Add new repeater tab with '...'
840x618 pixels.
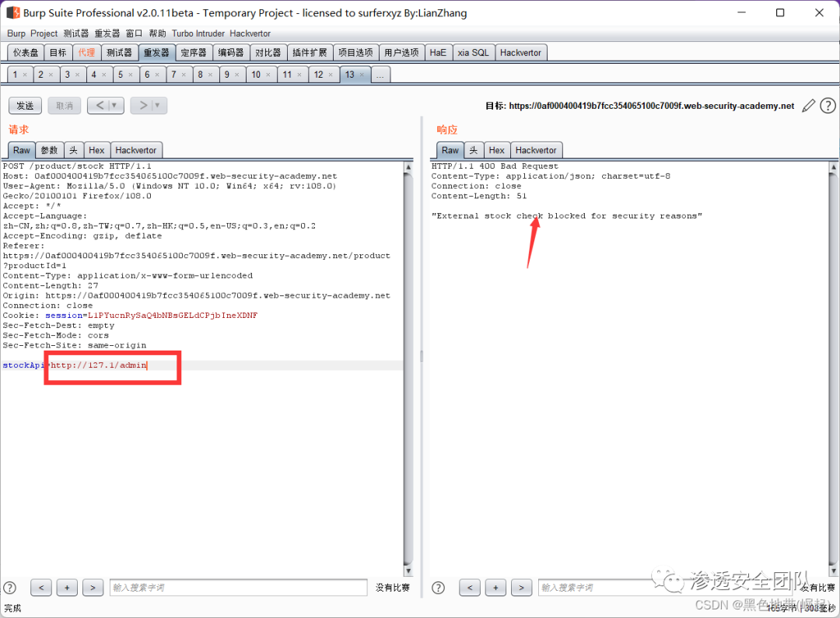click(x=380, y=75)
